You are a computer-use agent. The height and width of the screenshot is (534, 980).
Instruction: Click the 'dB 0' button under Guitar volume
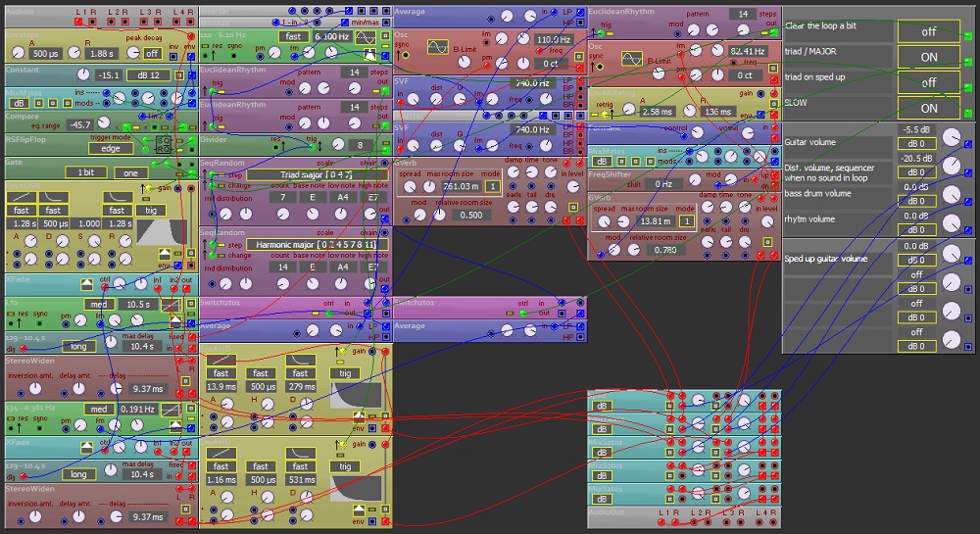(917, 144)
